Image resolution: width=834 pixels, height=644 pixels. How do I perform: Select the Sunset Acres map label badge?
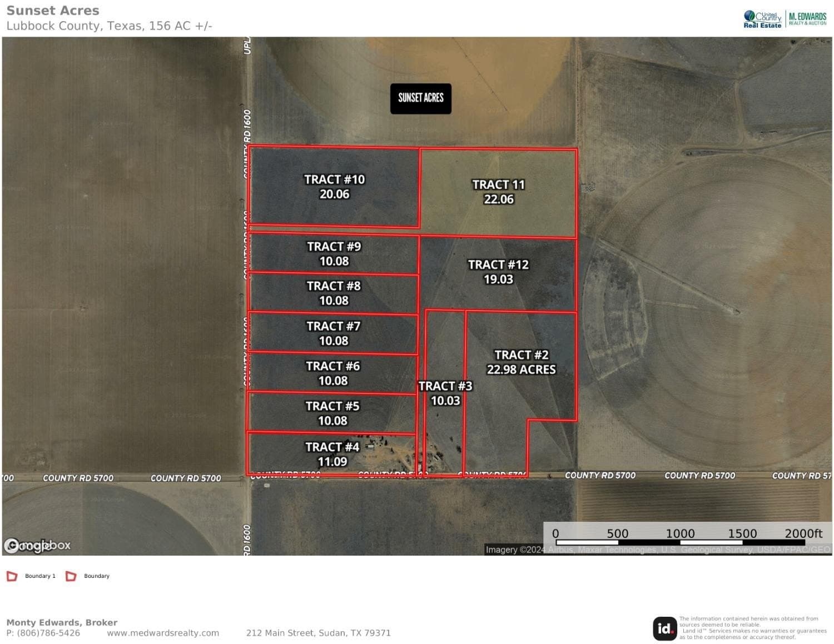coord(420,98)
